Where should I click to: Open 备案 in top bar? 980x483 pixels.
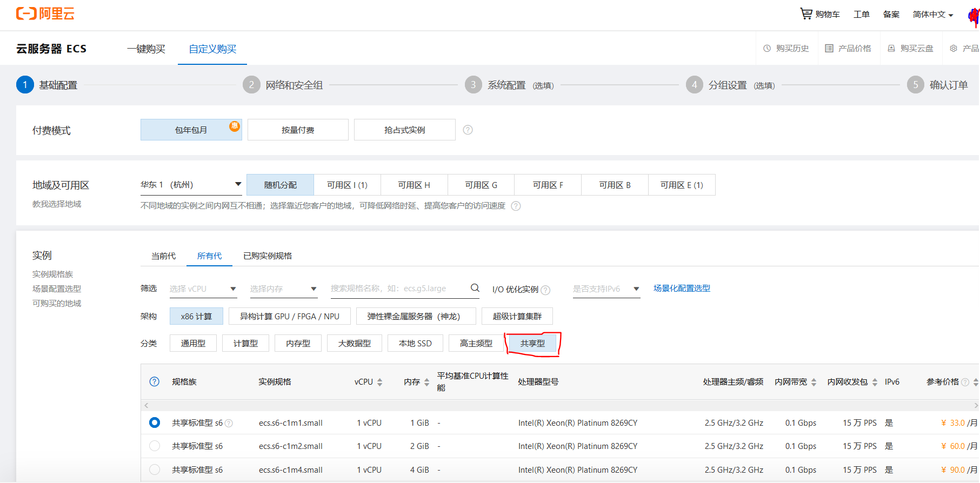891,15
